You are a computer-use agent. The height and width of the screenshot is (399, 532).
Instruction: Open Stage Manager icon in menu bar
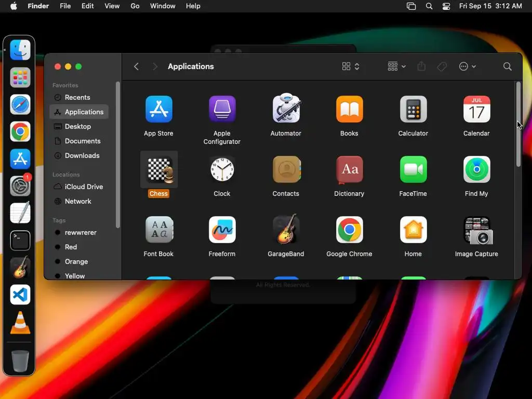point(411,6)
